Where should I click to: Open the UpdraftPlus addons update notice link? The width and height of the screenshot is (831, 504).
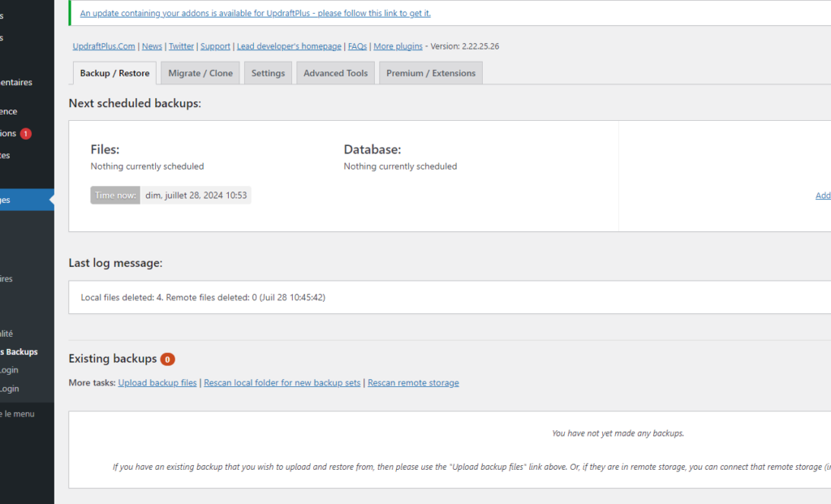[256, 13]
